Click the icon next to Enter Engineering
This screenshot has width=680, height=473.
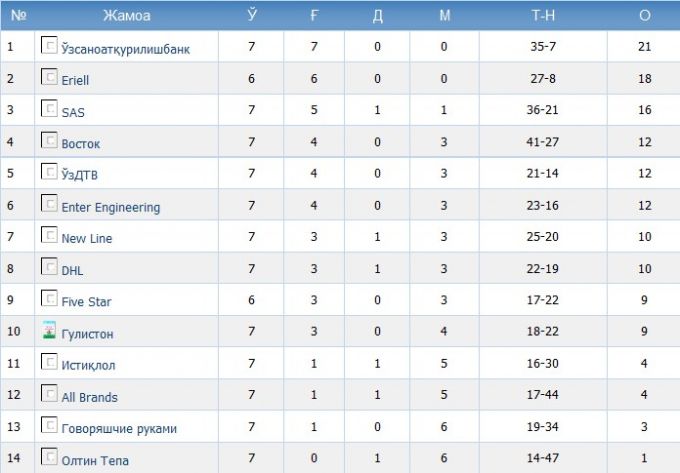[49, 203]
